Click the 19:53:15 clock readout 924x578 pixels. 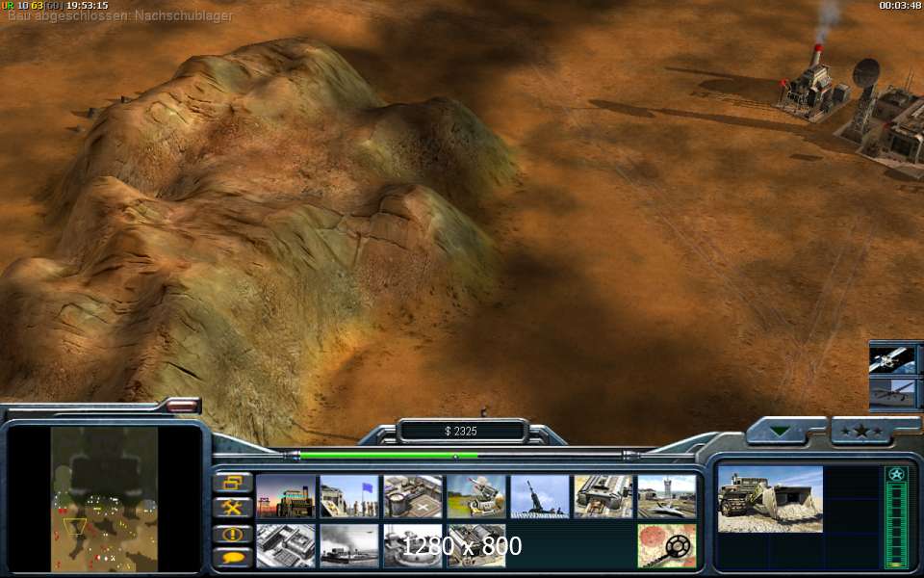(87, 6)
